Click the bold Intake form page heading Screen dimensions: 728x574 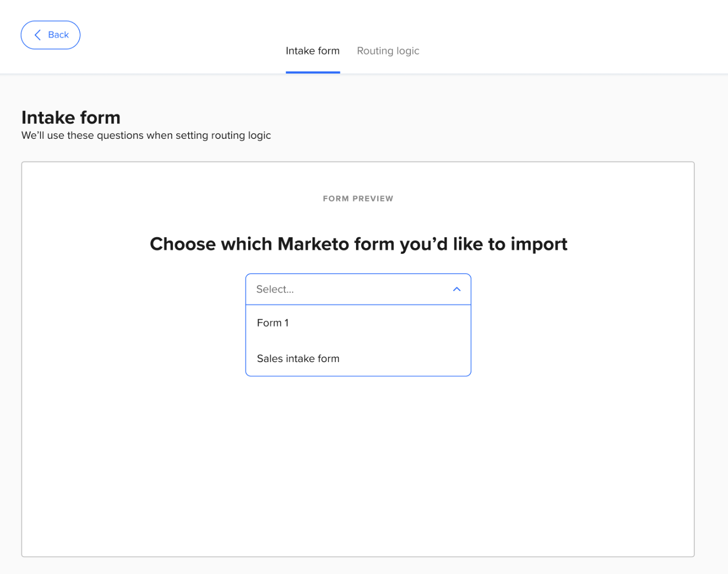click(x=71, y=118)
